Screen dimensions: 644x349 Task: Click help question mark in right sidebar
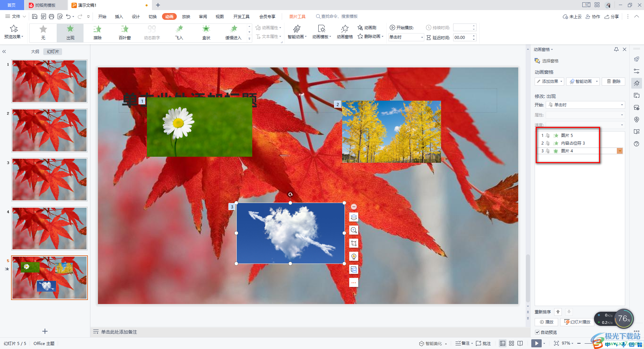point(636,144)
